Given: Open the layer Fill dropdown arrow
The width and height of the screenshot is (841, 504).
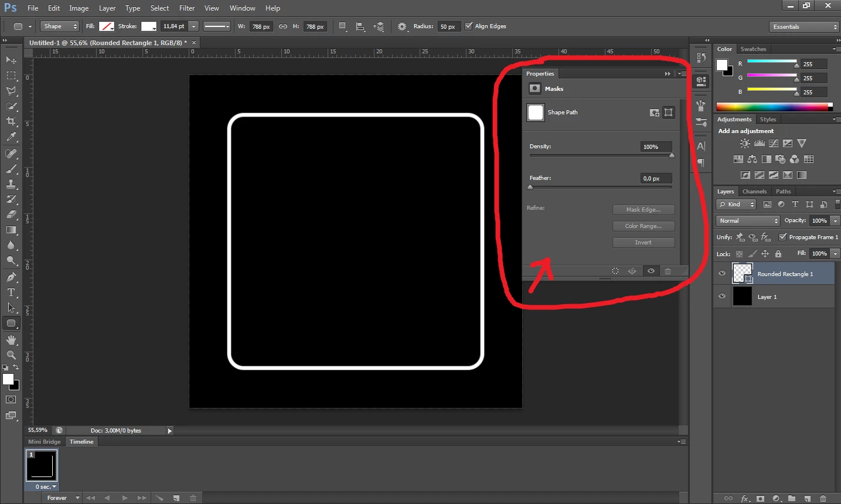Looking at the screenshot, I should click(x=835, y=254).
